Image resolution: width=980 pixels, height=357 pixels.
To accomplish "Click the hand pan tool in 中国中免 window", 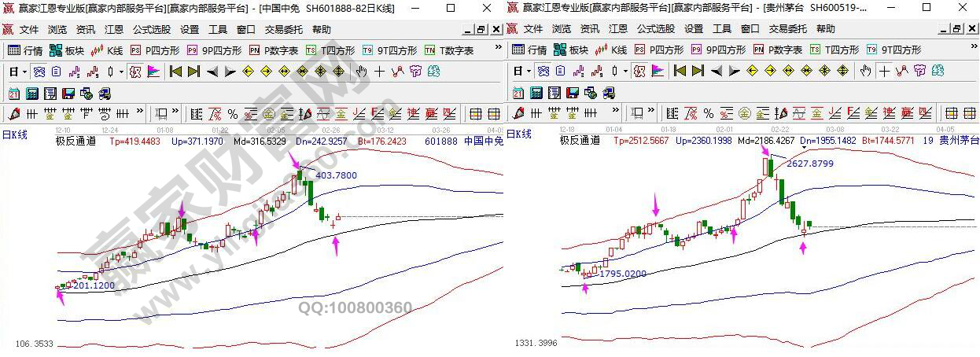I will tap(361, 72).
